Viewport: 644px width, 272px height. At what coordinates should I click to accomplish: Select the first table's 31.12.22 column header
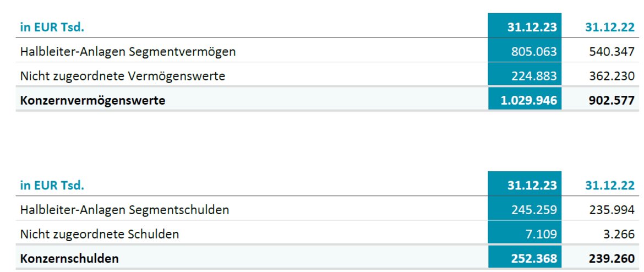[610, 27]
